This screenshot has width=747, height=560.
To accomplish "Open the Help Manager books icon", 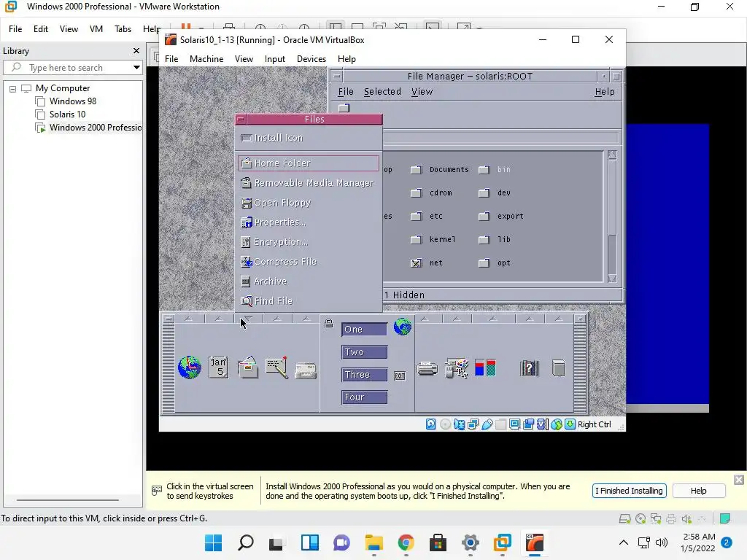I will 530,368.
